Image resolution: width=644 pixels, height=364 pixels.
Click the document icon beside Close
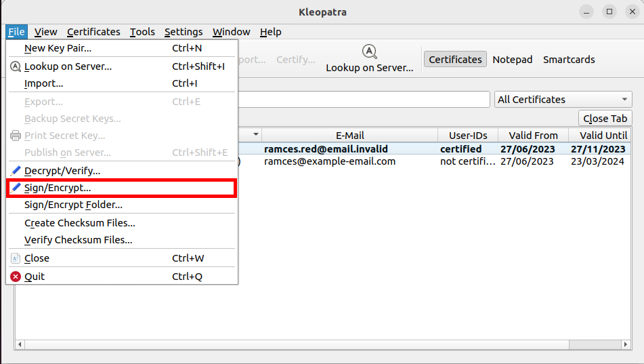click(16, 258)
